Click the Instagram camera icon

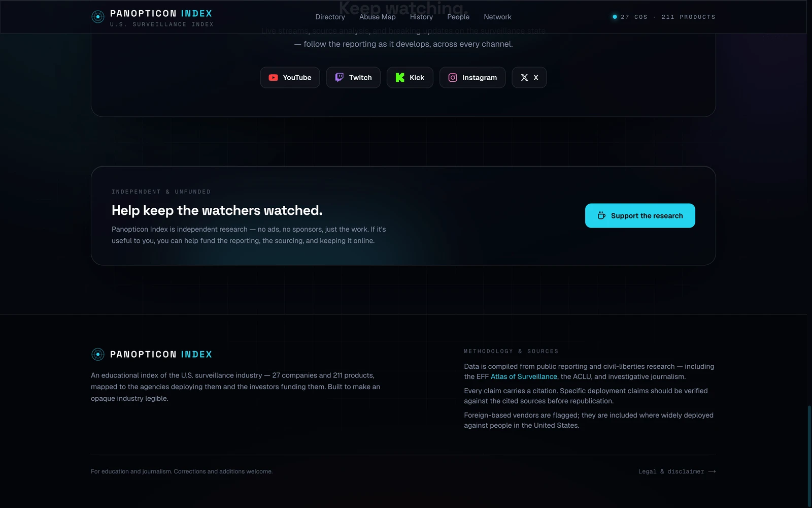click(453, 78)
